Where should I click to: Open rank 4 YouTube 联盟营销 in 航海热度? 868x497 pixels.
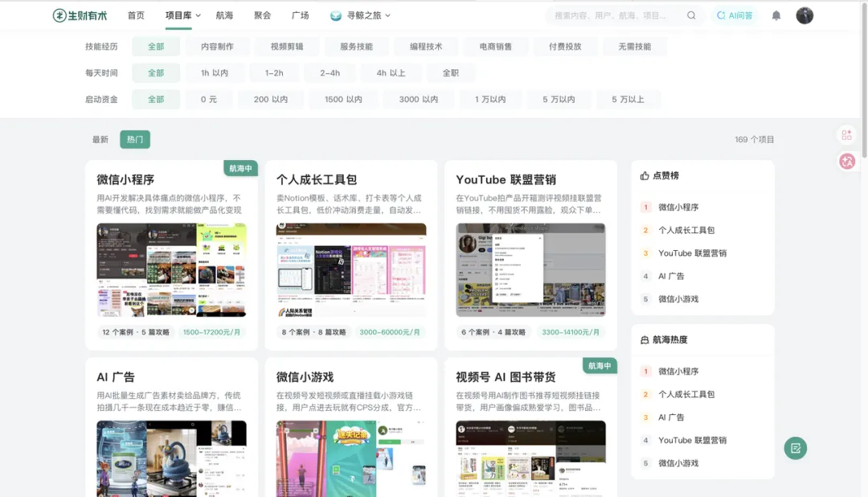pos(692,440)
